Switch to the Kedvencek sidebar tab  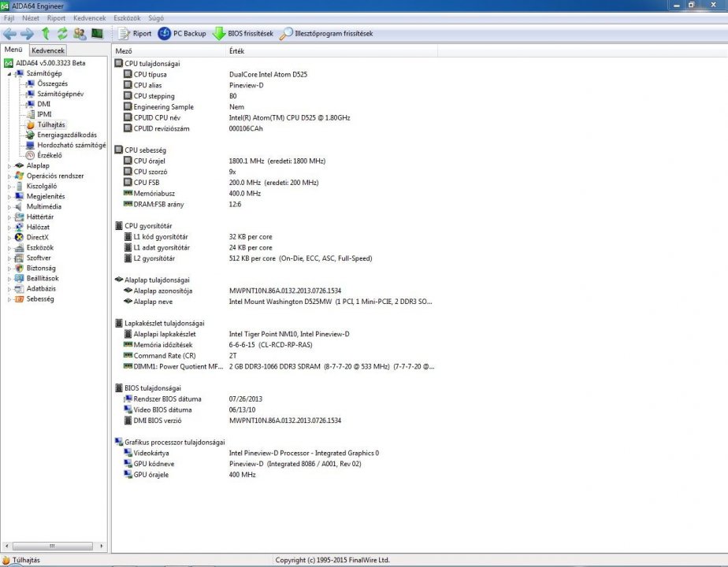click(x=48, y=50)
